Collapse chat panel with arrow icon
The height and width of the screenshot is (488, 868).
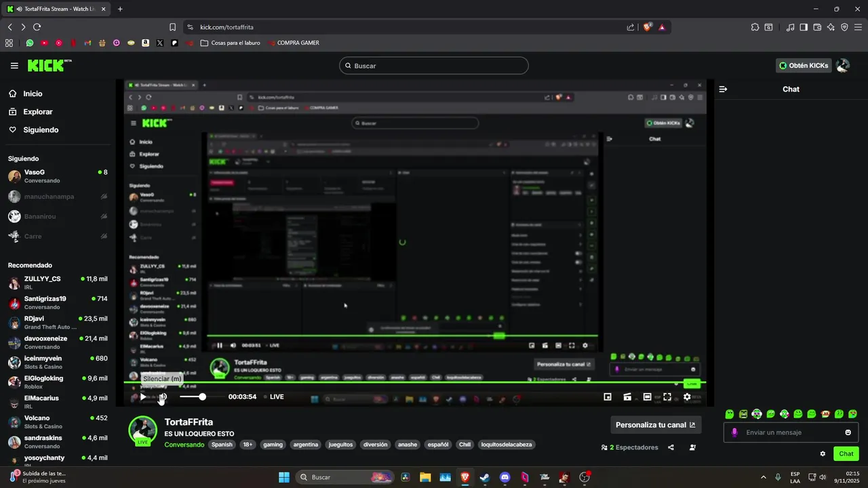[723, 89]
